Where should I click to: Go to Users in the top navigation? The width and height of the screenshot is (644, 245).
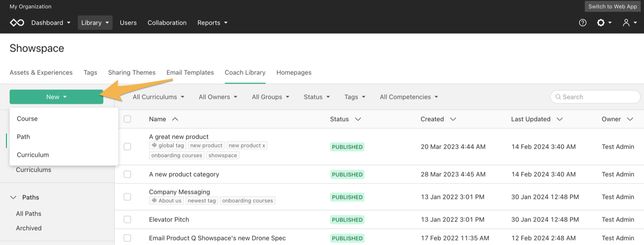pos(128,22)
